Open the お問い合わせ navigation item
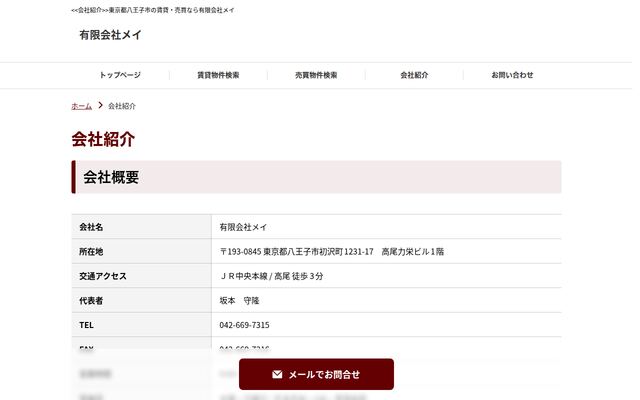The width and height of the screenshot is (640, 400). 512,75
